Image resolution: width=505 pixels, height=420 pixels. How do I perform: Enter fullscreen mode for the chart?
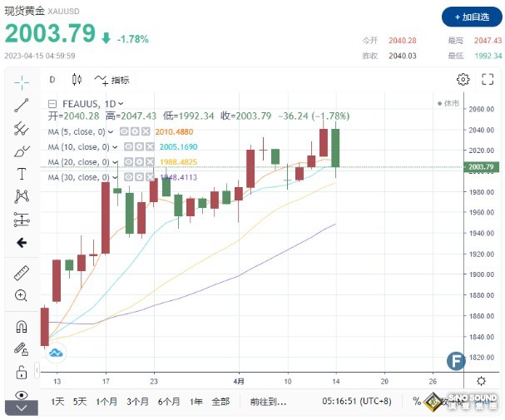pos(488,80)
